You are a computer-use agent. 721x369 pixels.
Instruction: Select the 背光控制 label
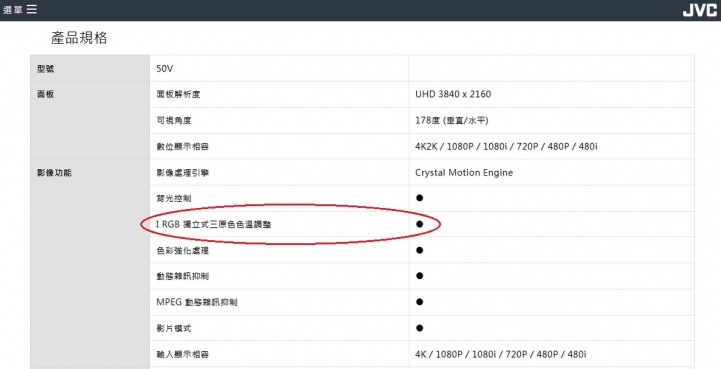point(174,198)
